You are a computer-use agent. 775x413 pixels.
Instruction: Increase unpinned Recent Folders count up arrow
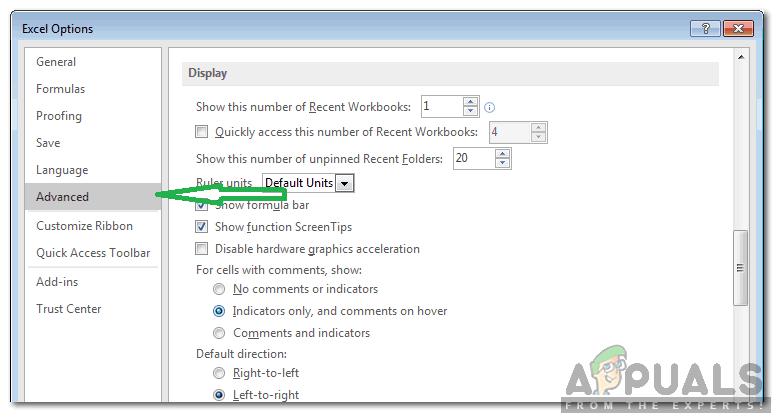503,154
